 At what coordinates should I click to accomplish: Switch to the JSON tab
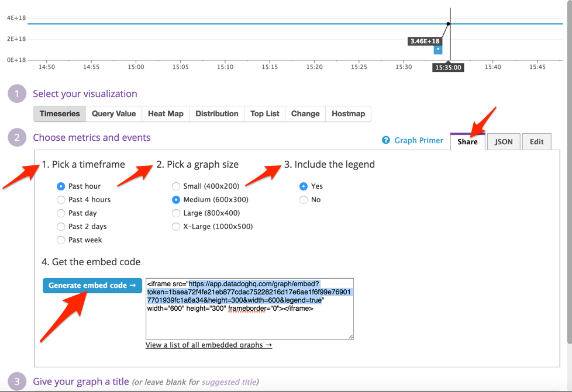[x=504, y=141]
